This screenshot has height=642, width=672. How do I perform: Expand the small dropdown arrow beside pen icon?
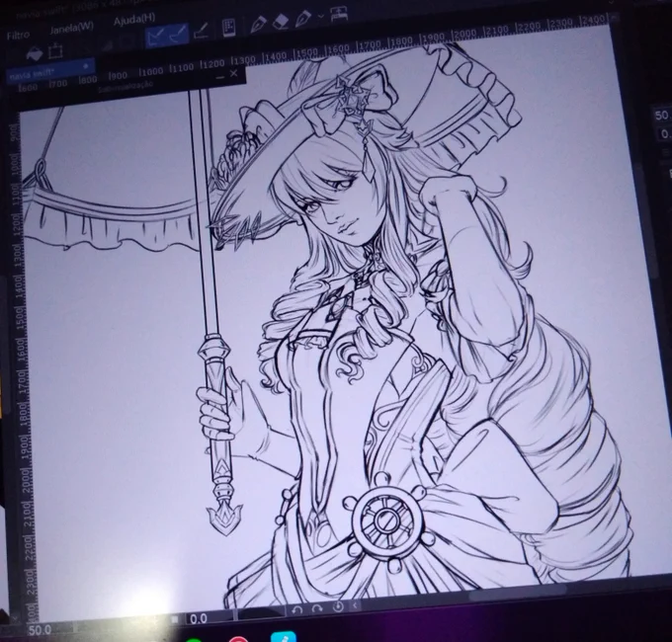click(321, 17)
